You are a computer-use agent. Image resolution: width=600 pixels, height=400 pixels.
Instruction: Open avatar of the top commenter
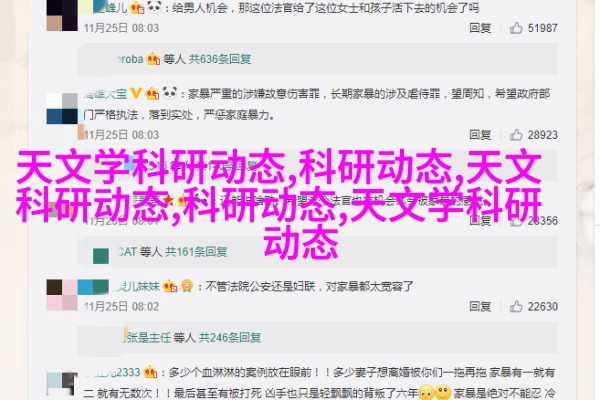tap(62, 15)
